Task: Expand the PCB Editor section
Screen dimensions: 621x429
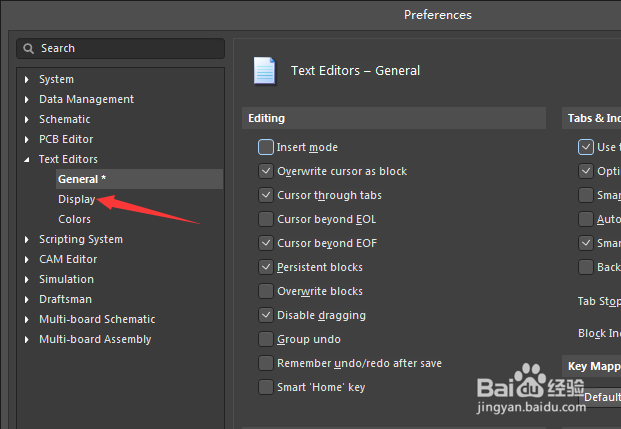Action: click(x=27, y=139)
